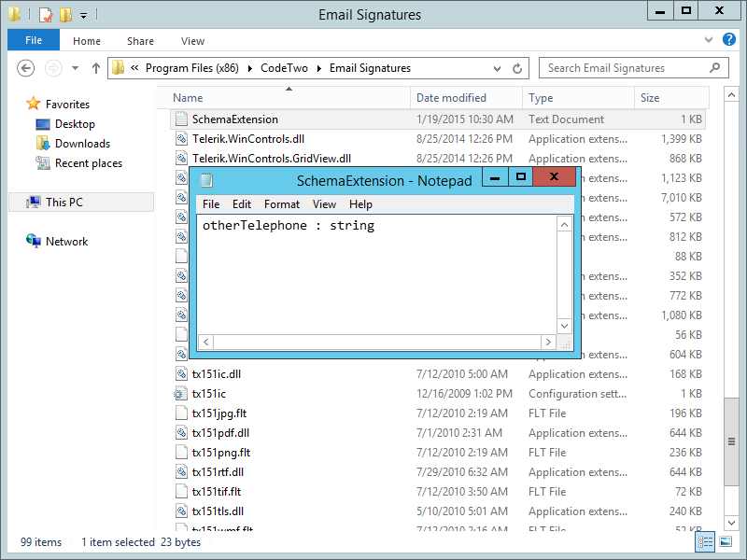Click the tx151jpg.flt file icon
747x560 pixels.
click(x=181, y=413)
